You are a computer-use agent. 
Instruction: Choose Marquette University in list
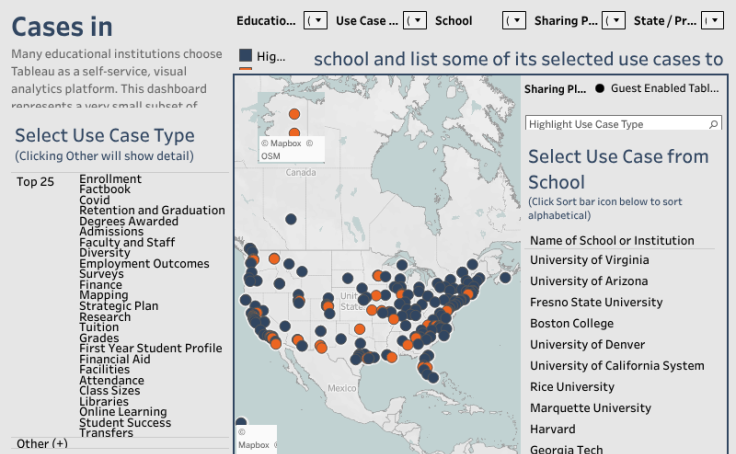590,408
